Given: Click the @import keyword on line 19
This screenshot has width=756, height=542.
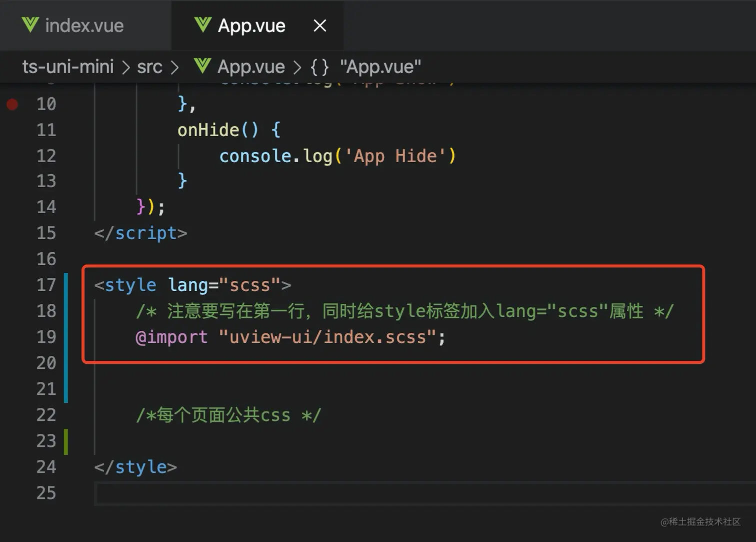Looking at the screenshot, I should point(171,337).
